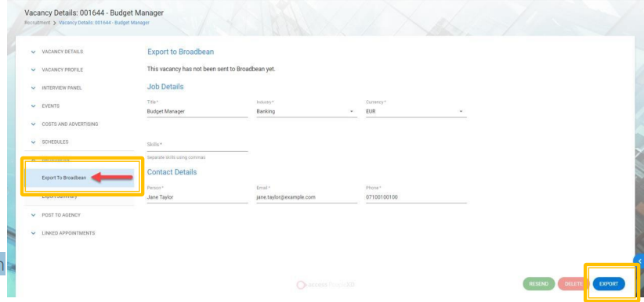Click the 'Export to Broadbean' heading

point(181,52)
